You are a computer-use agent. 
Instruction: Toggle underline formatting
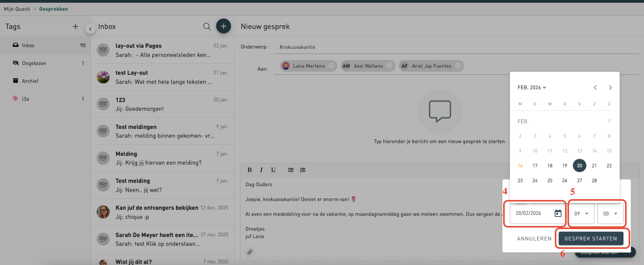point(273,170)
